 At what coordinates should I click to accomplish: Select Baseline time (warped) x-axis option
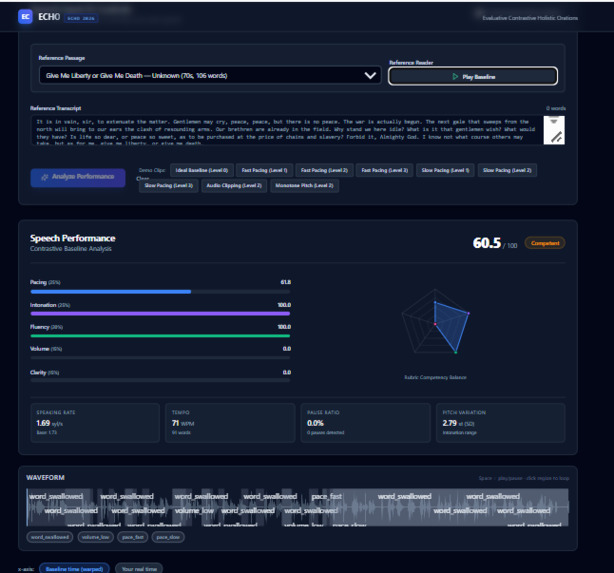click(74, 569)
